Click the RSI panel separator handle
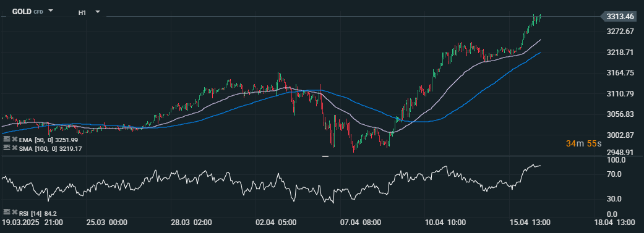This screenshot has height=233, width=644. (x=325, y=156)
